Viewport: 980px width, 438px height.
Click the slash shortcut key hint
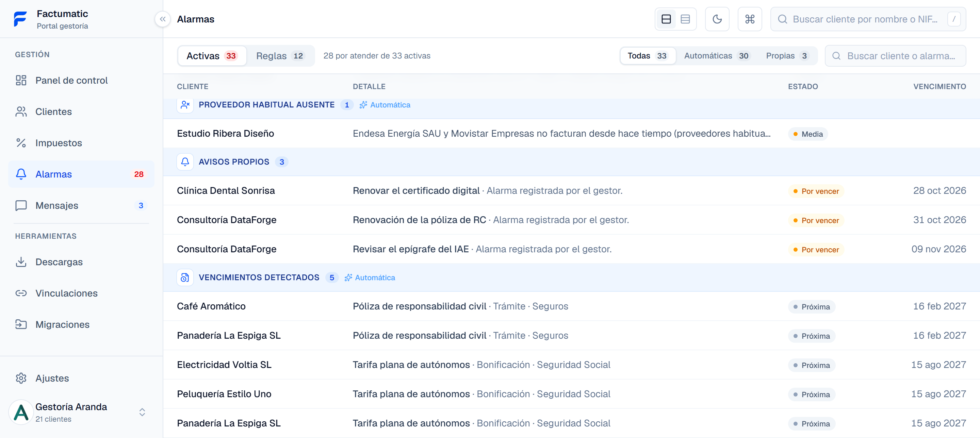954,19
